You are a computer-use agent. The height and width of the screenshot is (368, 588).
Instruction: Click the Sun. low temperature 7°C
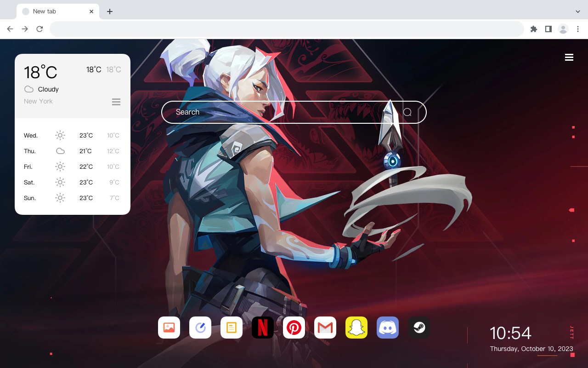114,198
